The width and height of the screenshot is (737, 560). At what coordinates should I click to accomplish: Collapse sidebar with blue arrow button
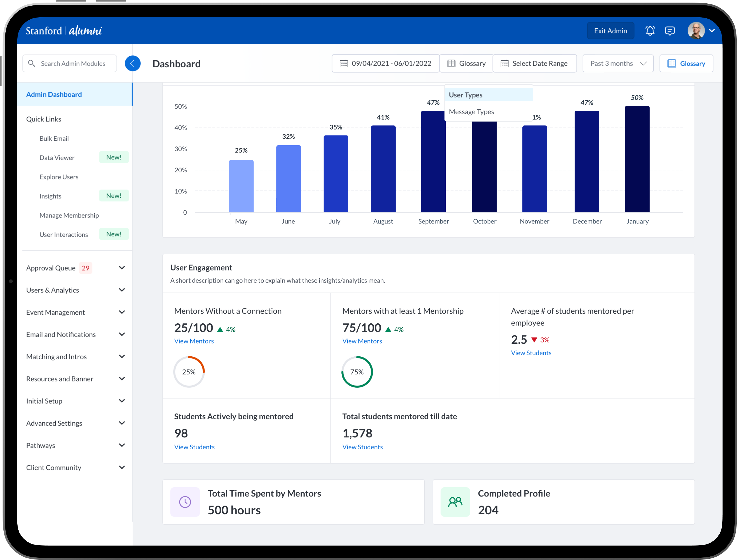132,63
